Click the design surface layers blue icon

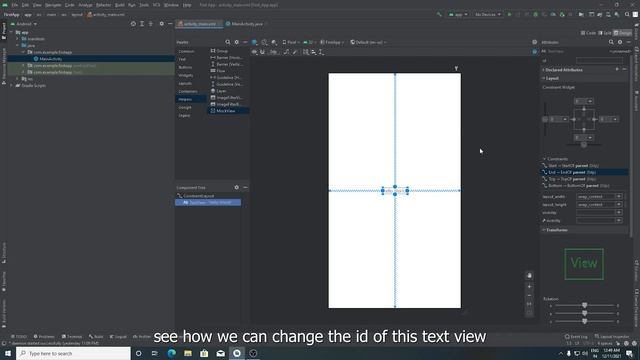pos(254,42)
